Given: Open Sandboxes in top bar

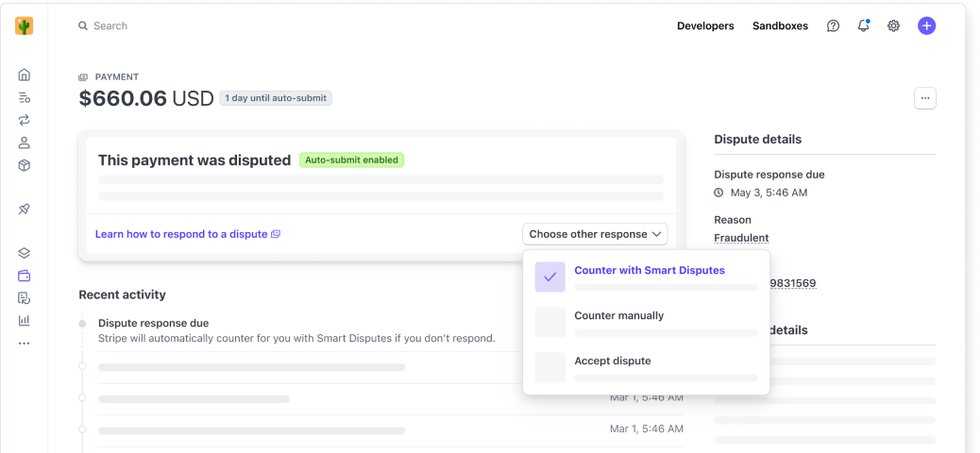Looking at the screenshot, I should coord(780,25).
